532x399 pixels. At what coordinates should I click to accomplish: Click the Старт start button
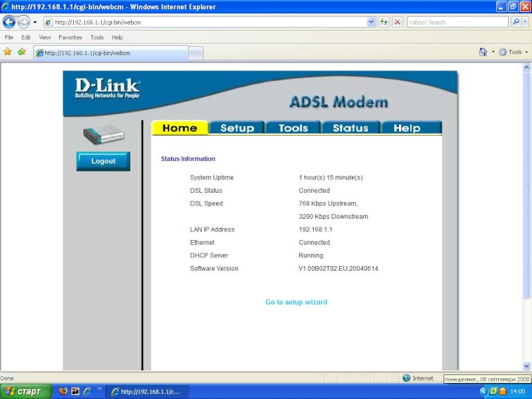(24, 392)
